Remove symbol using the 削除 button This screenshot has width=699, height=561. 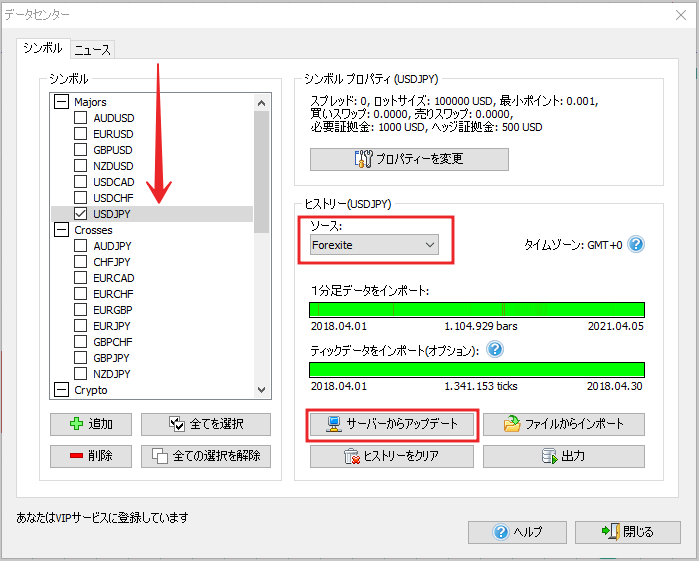91,456
